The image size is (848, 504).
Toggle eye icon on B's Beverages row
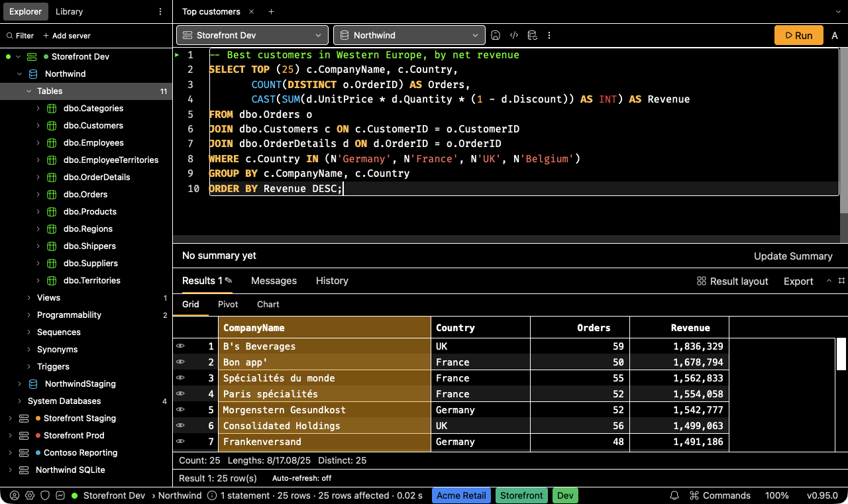tap(180, 346)
